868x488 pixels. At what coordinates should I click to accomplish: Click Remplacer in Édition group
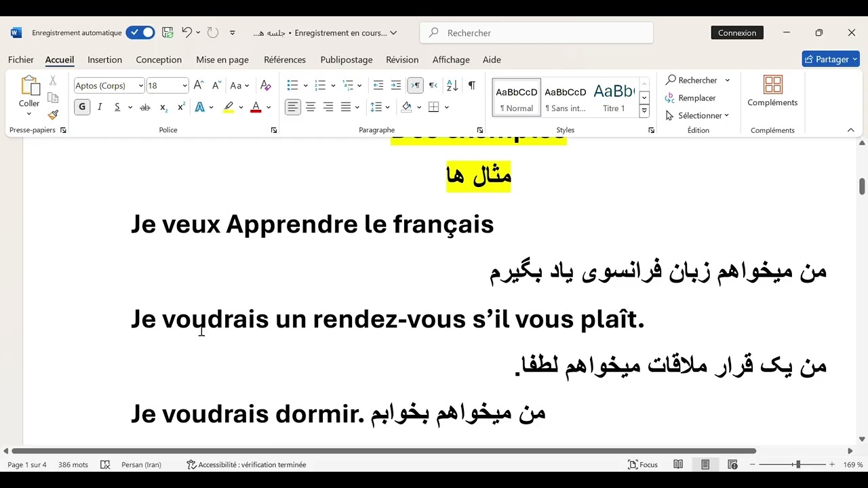click(x=690, y=98)
